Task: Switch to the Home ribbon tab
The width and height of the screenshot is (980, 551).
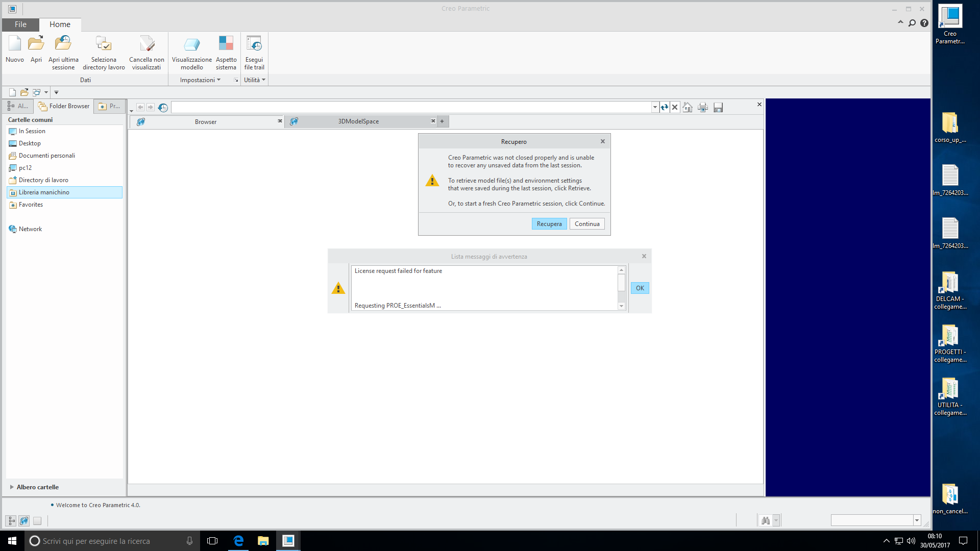Action: click(x=60, y=24)
